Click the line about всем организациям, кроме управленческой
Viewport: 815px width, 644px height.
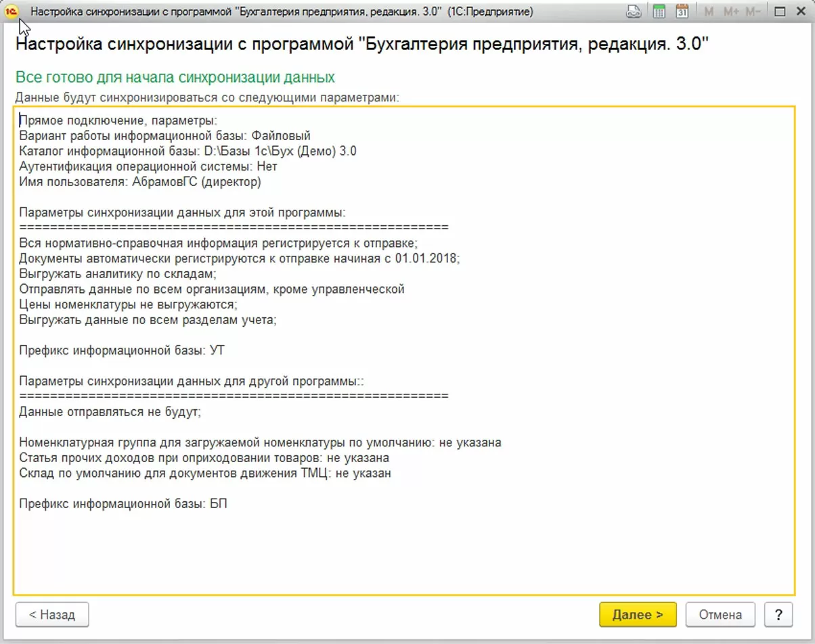click(x=212, y=289)
